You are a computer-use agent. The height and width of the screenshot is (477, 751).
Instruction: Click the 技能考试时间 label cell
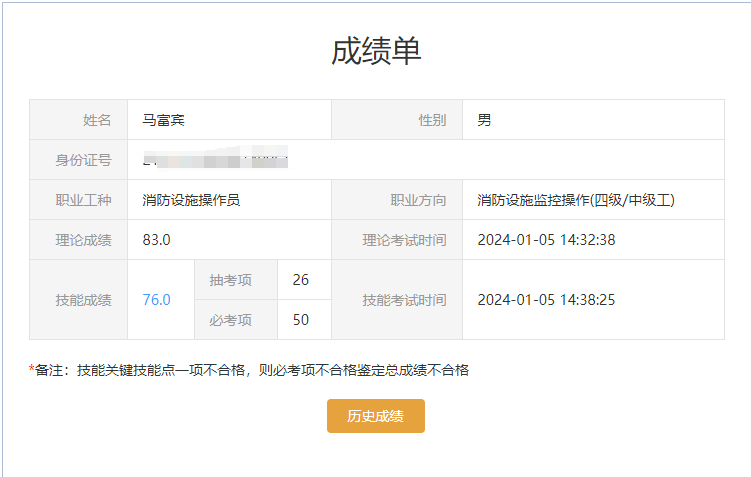coord(397,300)
